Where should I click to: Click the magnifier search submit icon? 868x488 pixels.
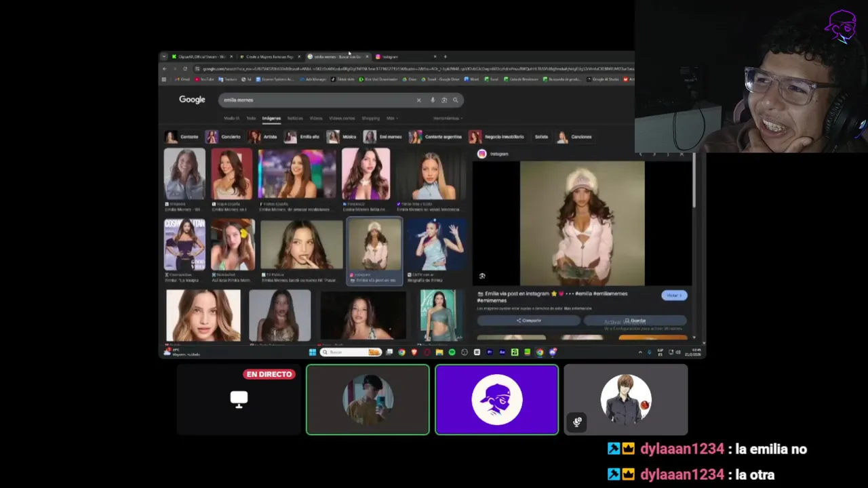click(x=456, y=100)
